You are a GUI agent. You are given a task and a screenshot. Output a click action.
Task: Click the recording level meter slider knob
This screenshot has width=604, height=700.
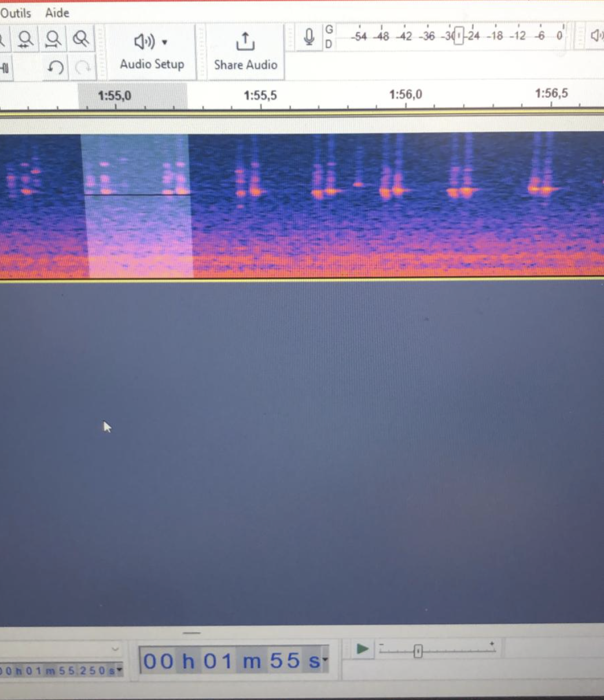[x=459, y=37]
